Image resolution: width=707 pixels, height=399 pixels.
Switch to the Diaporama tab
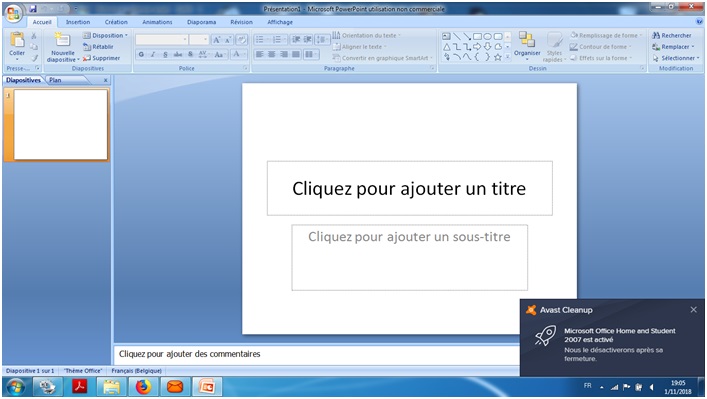click(x=201, y=22)
